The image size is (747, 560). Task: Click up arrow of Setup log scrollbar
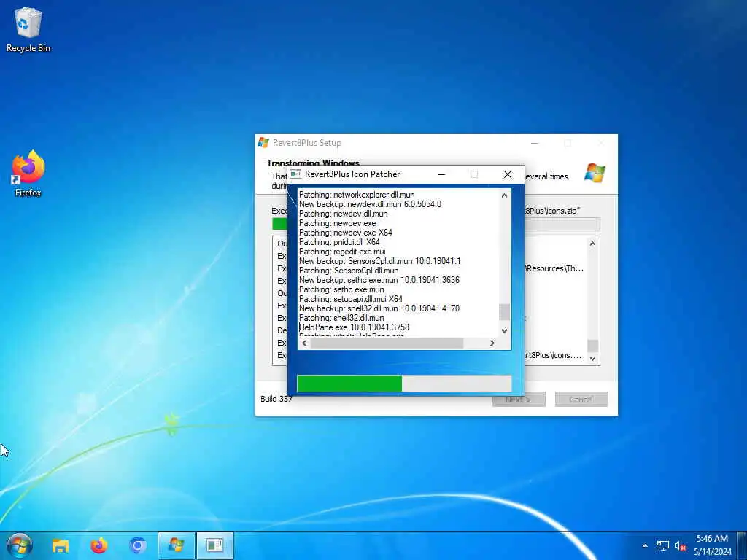[592, 244]
